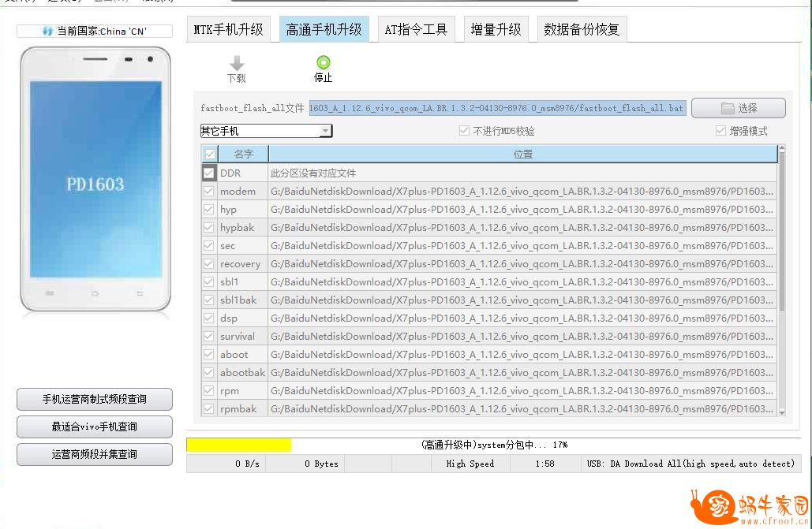This screenshot has height=529, width=812.
Task: Toggle the sbl1 partition checkbox
Action: click(208, 281)
